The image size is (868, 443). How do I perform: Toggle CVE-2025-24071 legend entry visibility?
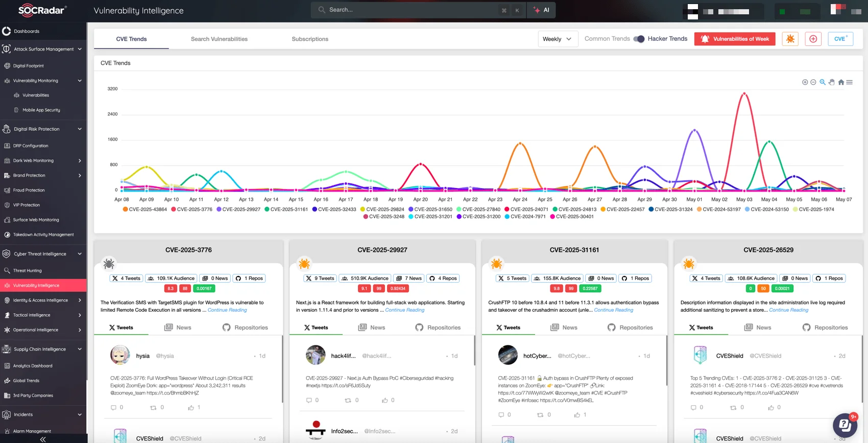(526, 209)
